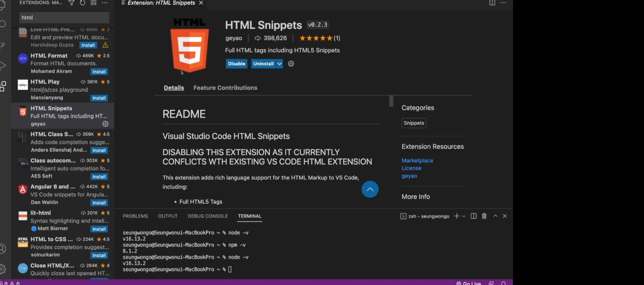Image resolution: width=644 pixels, height=285 pixels.
Task: Expand the new terminal launch profile dropdown
Action: click(x=464, y=216)
